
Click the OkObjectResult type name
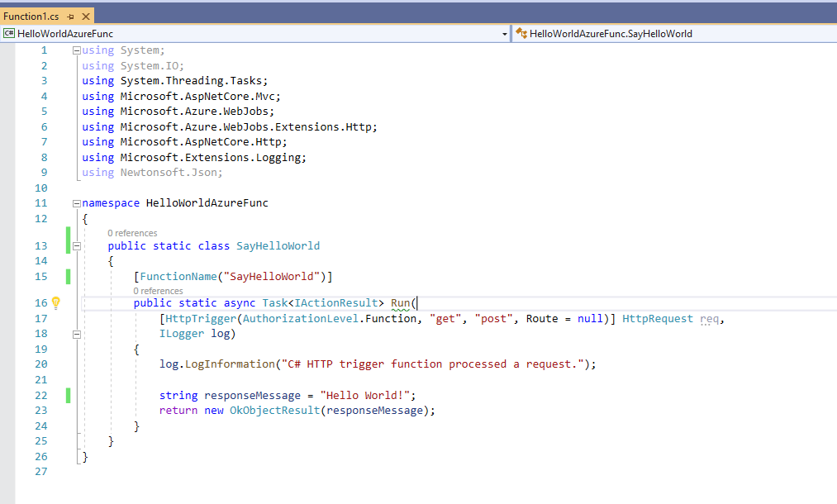275,411
